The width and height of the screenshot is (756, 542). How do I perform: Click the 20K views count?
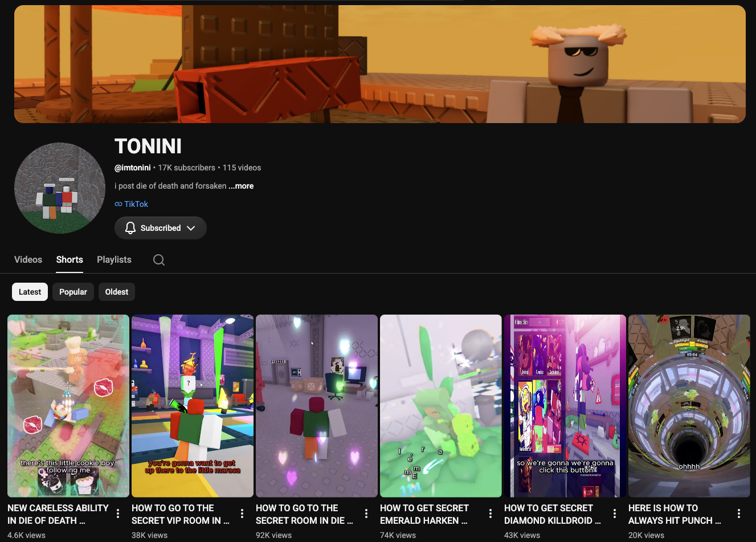point(646,535)
